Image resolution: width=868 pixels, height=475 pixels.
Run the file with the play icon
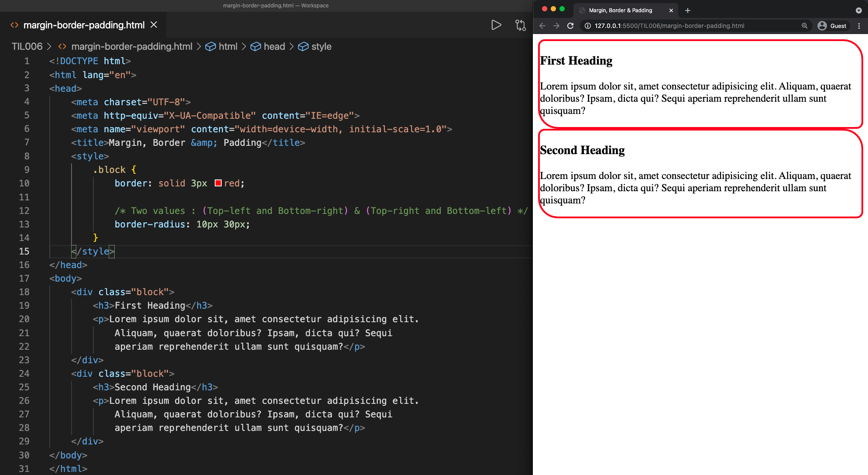click(496, 25)
